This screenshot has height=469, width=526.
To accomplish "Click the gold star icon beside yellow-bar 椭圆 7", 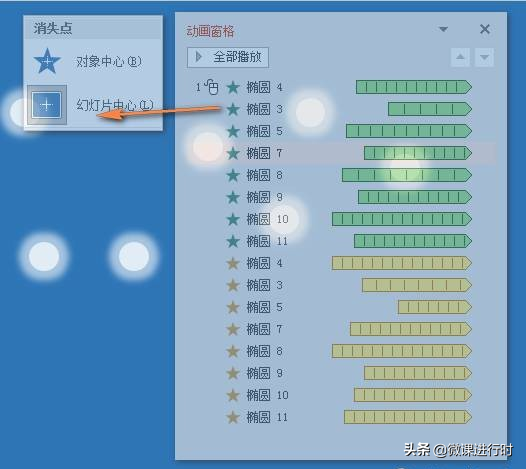I will (x=233, y=329).
